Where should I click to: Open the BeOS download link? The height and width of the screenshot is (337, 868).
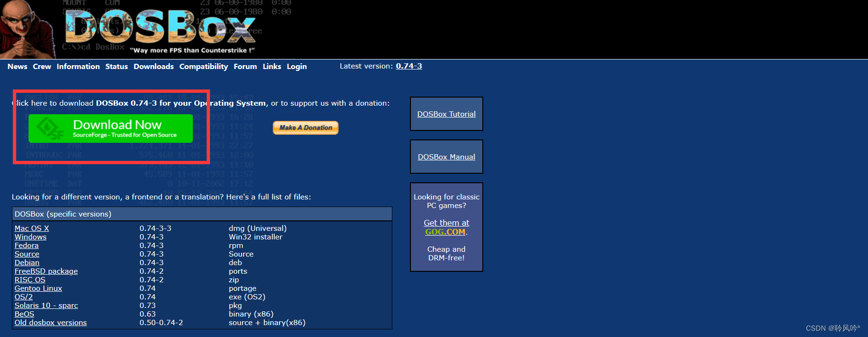pyautogui.click(x=24, y=314)
